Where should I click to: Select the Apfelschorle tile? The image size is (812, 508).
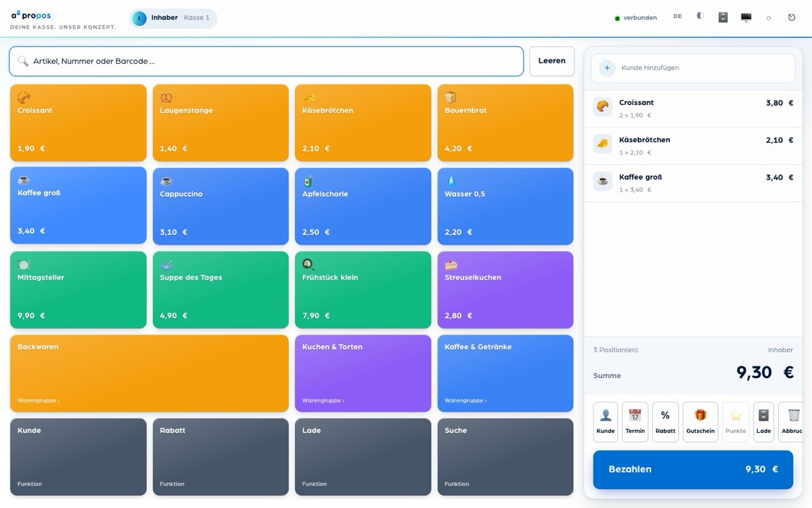pyautogui.click(x=363, y=206)
